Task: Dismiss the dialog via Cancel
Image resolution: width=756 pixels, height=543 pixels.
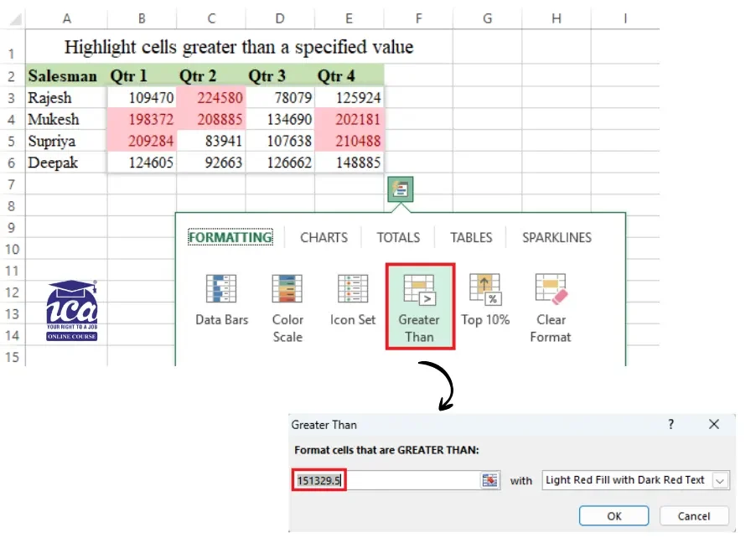Action: pyautogui.click(x=693, y=516)
